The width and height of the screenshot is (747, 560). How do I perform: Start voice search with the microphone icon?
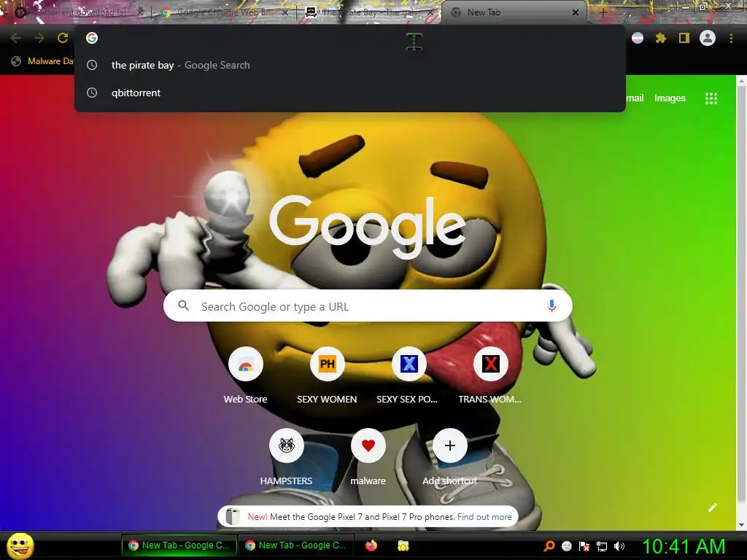[551, 306]
